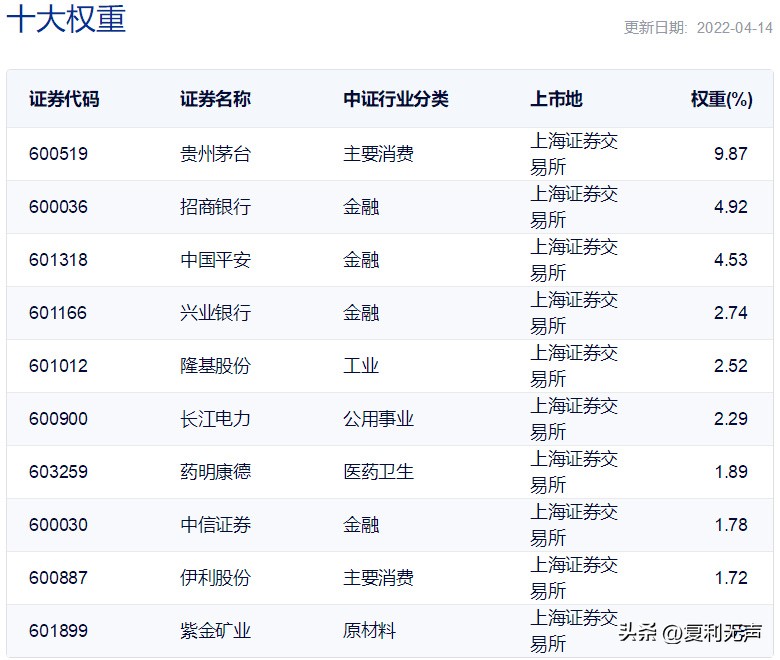
Task: Click the 医药卫生 industry cell
Action: click(x=379, y=471)
